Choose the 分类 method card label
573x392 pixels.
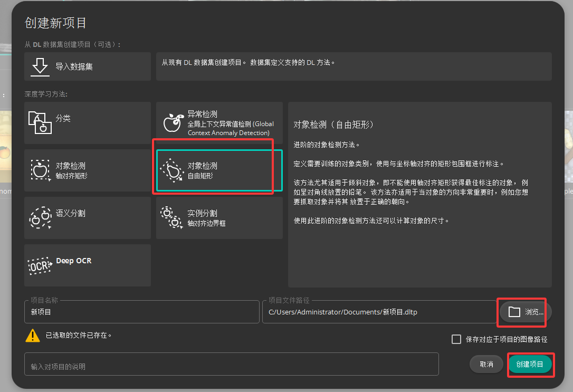coord(63,118)
